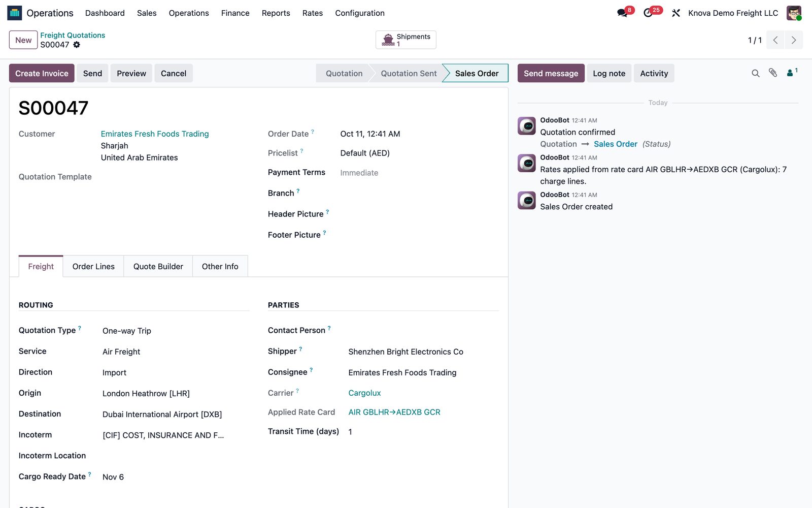Attach files with the paperclip icon
The image size is (812, 508).
click(x=773, y=73)
